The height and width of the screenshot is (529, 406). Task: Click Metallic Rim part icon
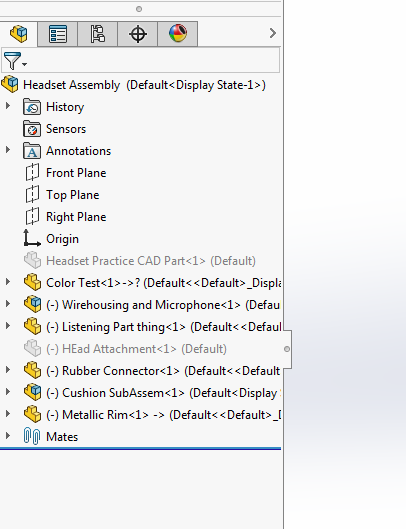tap(32, 414)
